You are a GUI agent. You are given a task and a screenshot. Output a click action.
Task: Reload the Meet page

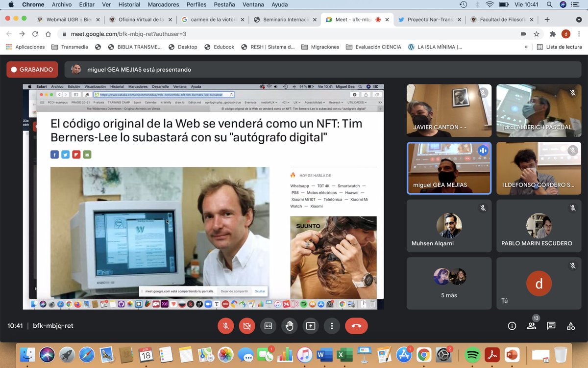click(x=35, y=34)
